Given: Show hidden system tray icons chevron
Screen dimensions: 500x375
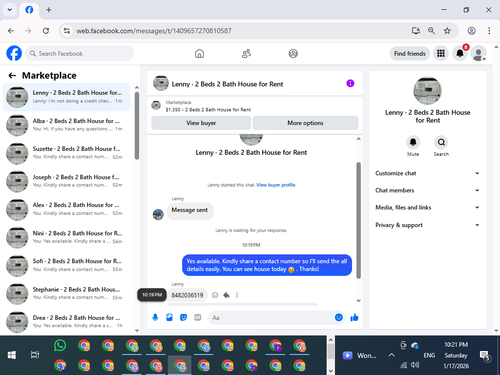Looking at the screenshot, I should click(391, 355).
